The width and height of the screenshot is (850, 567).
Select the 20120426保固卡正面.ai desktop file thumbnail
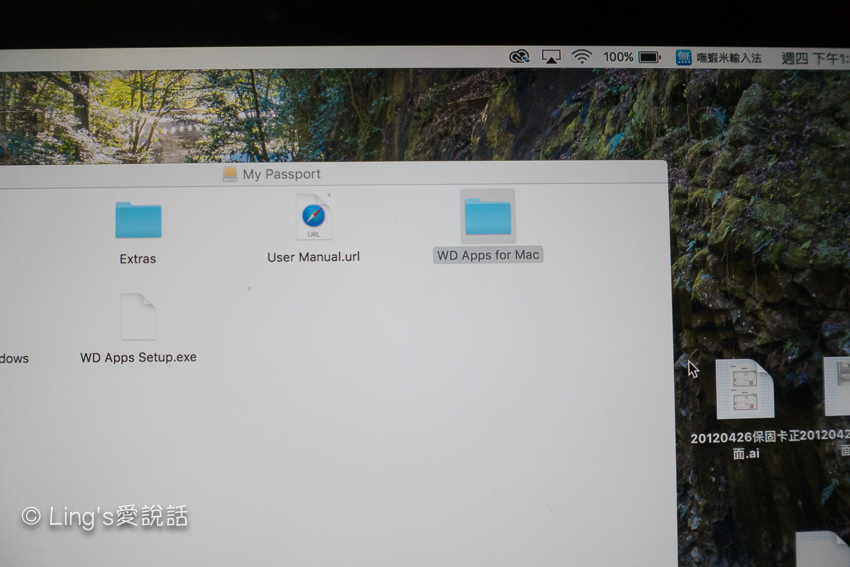click(745, 388)
